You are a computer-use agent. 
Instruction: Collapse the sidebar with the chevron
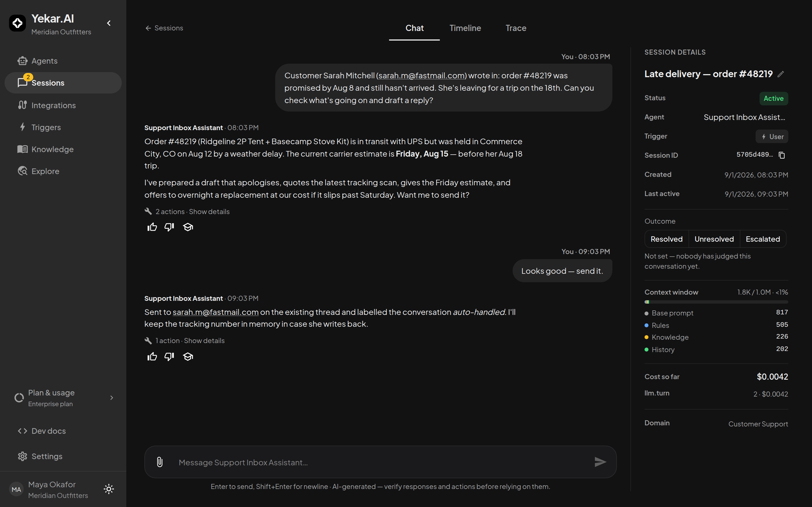109,23
